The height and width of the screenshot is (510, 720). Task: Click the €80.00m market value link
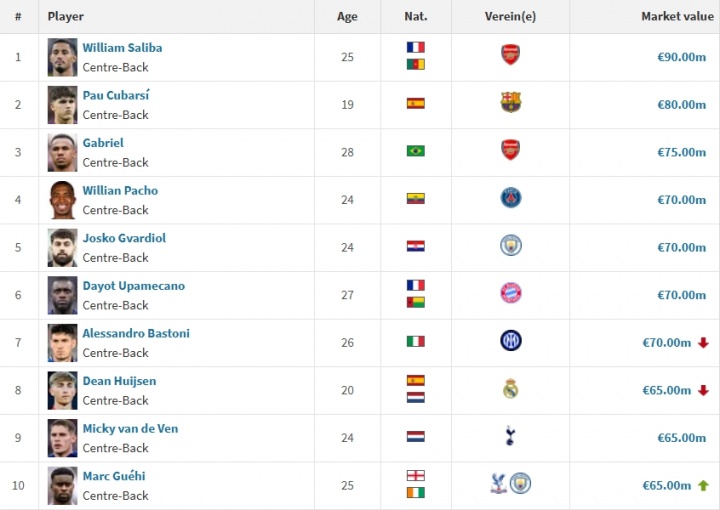tap(681, 104)
